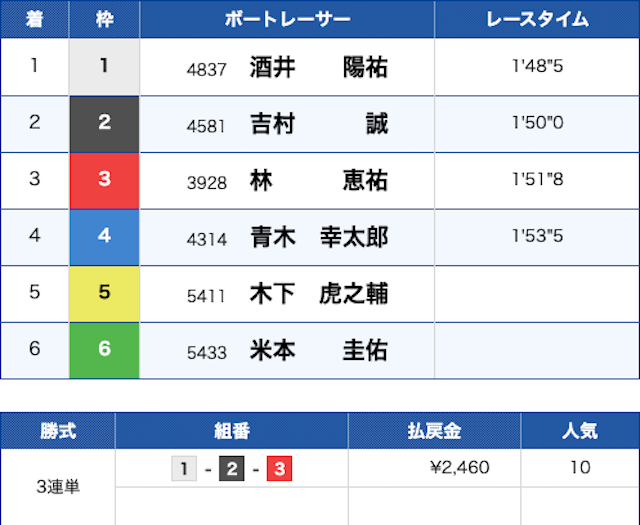
Task: Click the 払戻金 column header
Action: tap(434, 431)
